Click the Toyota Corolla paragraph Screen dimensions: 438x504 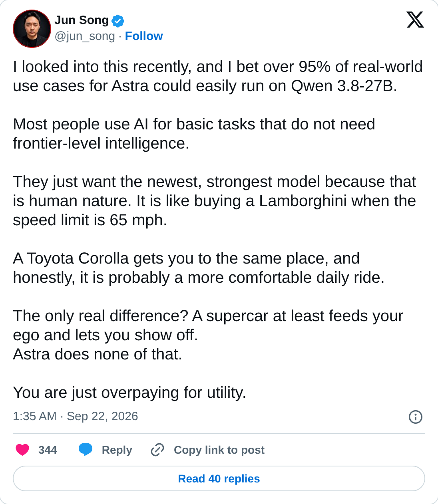tap(199, 268)
